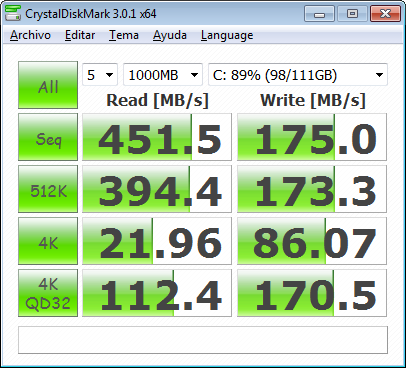Minimize the CrystalDiskMark window

pyautogui.click(x=319, y=14)
